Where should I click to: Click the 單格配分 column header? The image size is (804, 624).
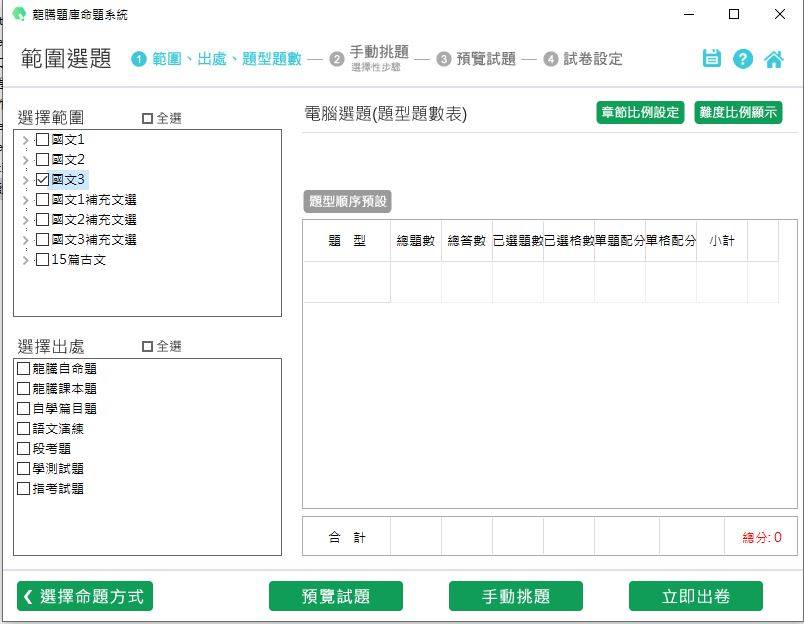[671, 240]
